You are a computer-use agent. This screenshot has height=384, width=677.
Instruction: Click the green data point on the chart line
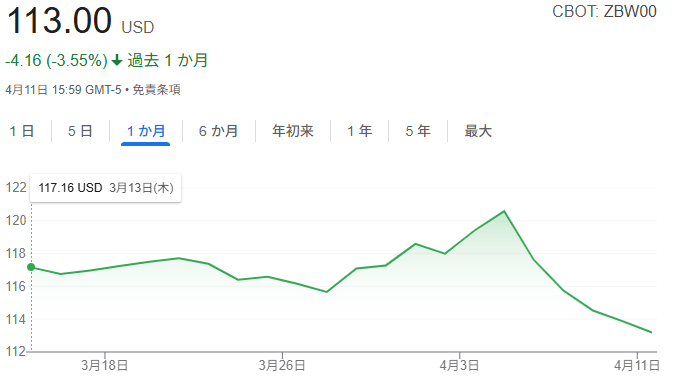click(31, 267)
